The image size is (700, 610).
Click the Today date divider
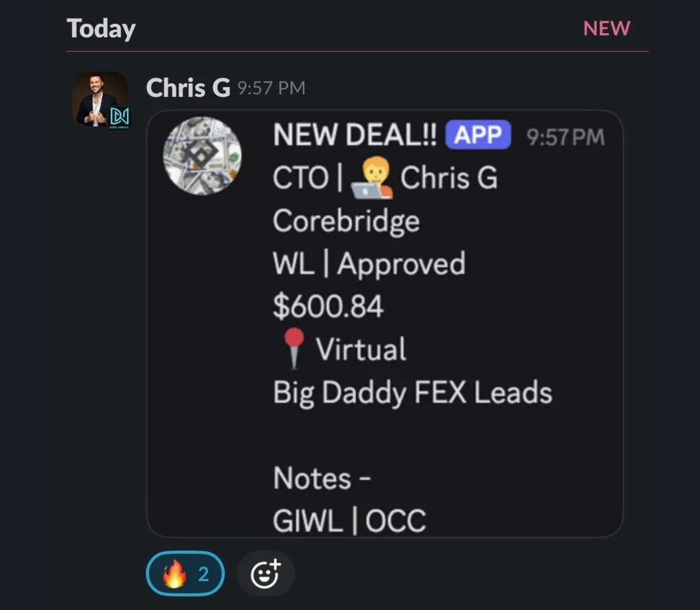[x=101, y=28]
